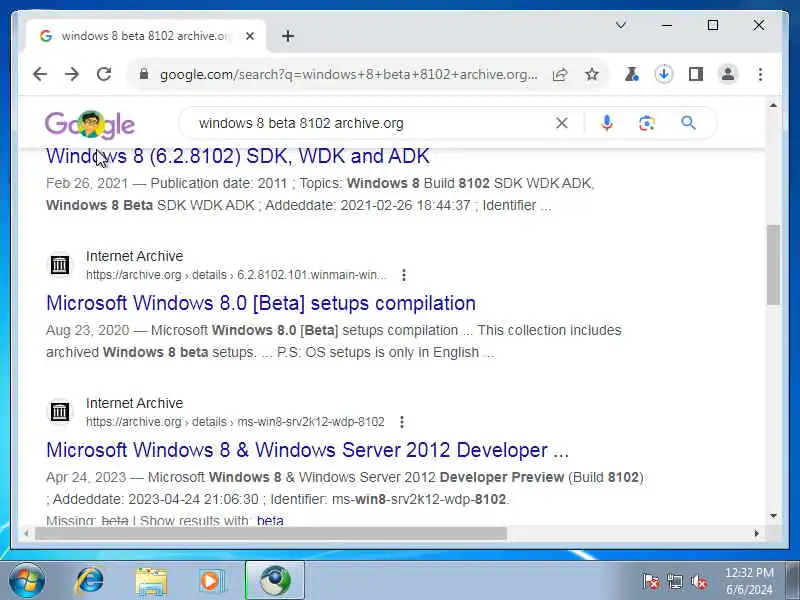Screen dimensions: 800x600
Task: Open options menu for setups compilation result
Action: pos(404,275)
